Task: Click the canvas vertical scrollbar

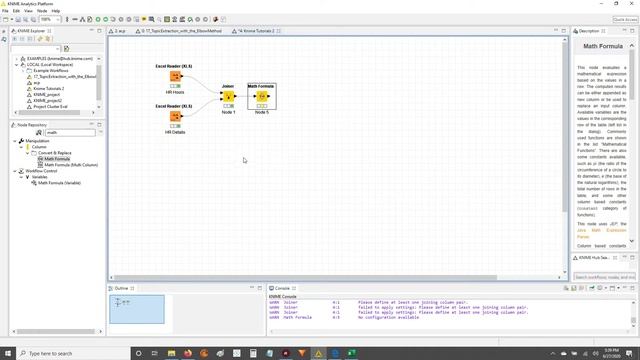Action: point(565,127)
